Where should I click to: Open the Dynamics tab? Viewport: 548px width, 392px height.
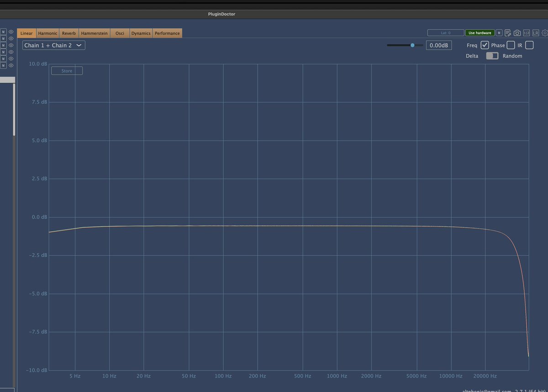click(141, 33)
